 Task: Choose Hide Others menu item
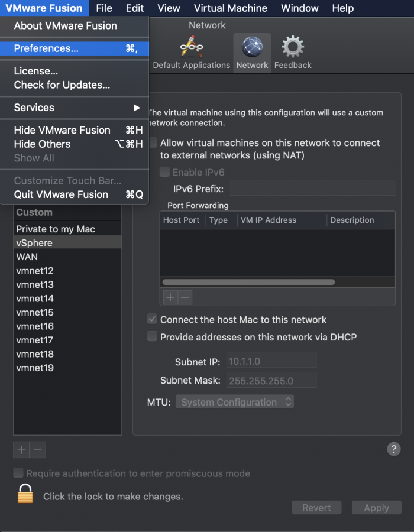point(75,144)
